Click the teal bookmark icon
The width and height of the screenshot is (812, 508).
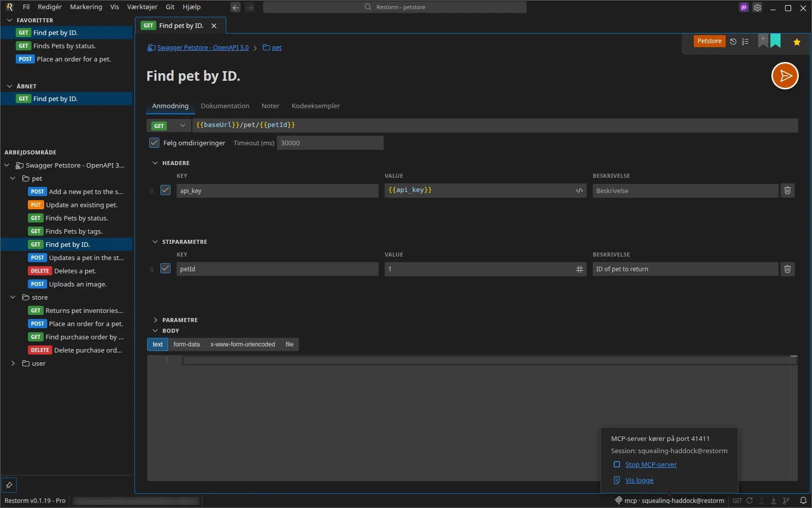point(775,41)
